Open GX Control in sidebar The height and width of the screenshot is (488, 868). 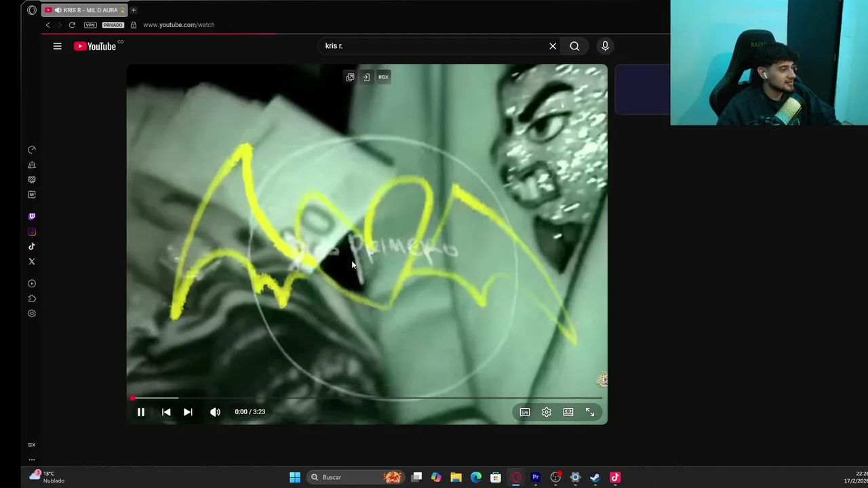tap(32, 150)
